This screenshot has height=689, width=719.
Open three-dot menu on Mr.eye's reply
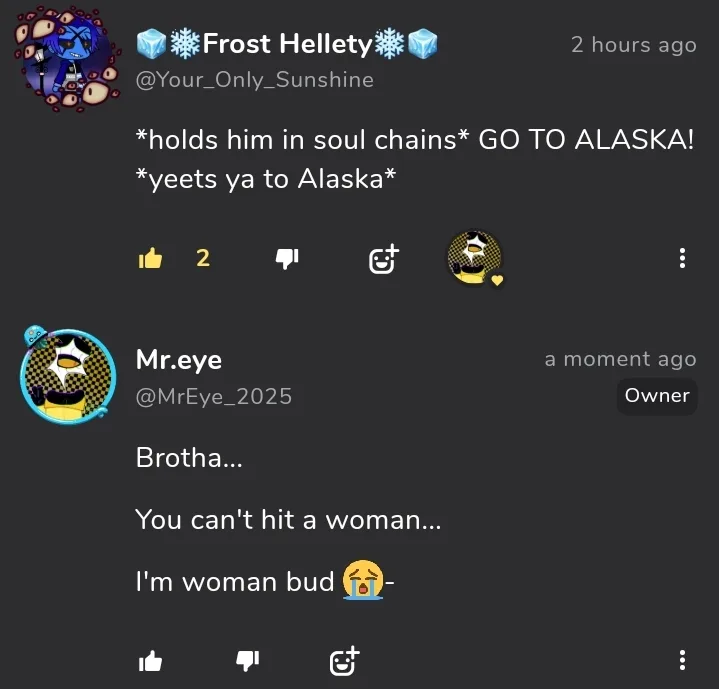tap(682, 660)
